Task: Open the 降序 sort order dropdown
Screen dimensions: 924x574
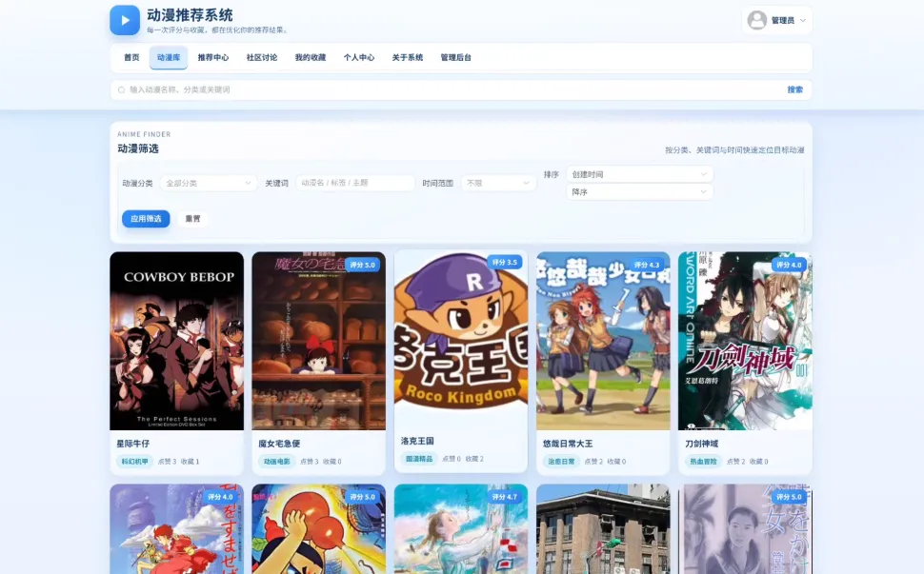Action: pyautogui.click(x=639, y=192)
